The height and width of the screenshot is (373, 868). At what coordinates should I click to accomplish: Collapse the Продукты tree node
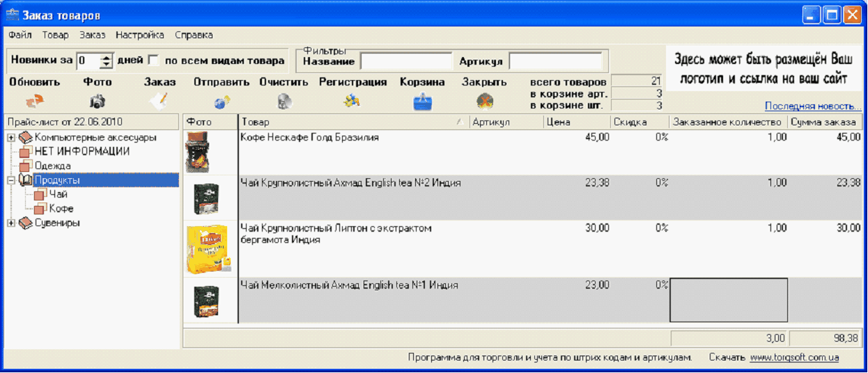(11, 180)
